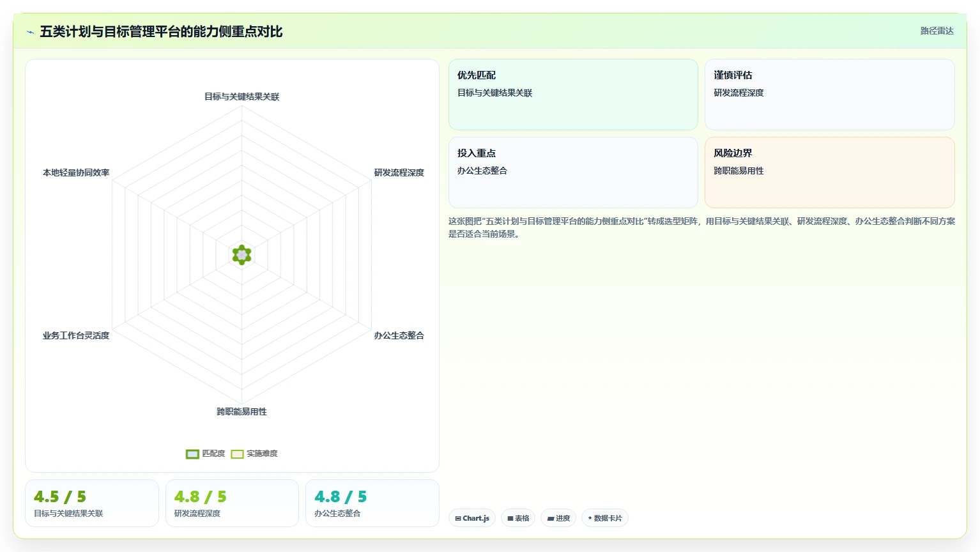Click radar axis label 业务工作台灵活度
The width and height of the screenshot is (980, 552).
76,335
